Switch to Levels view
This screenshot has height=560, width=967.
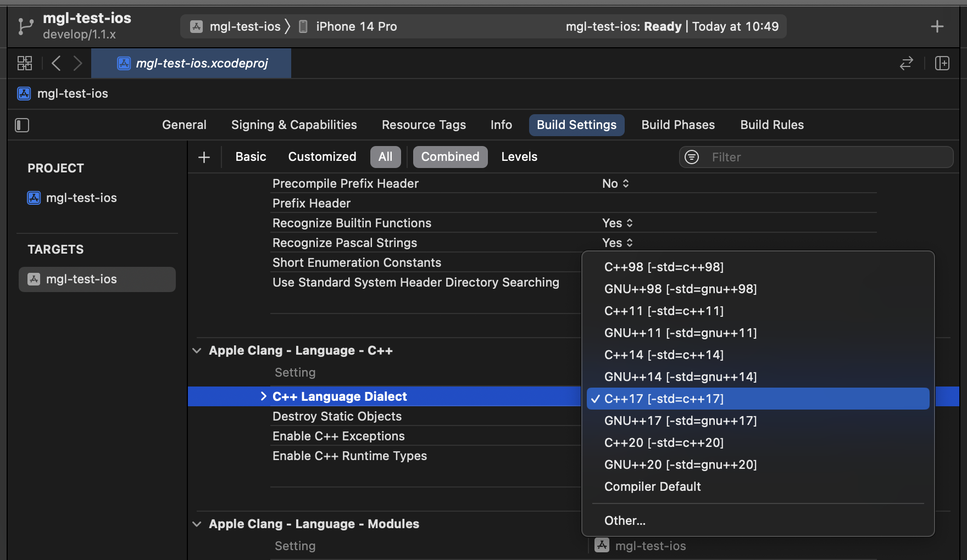tap(519, 157)
